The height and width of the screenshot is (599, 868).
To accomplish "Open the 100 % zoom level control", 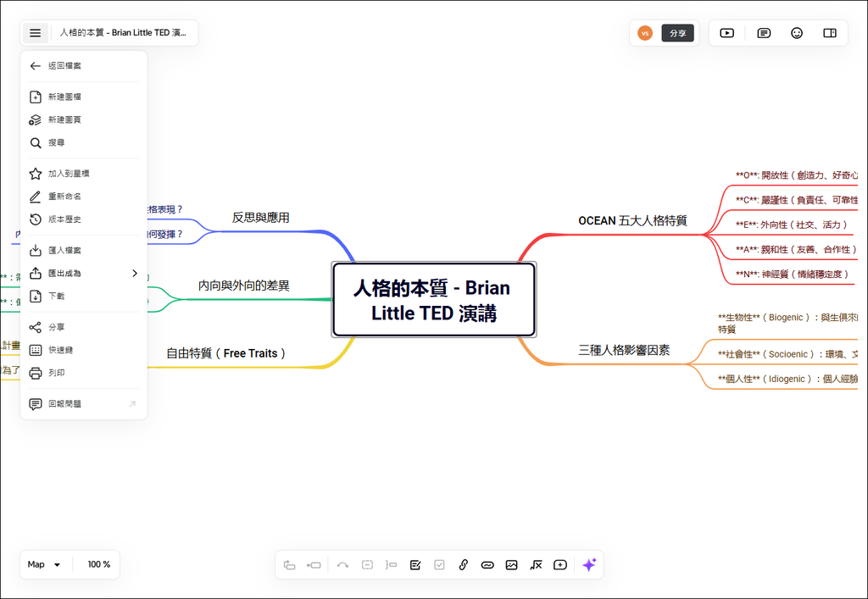I will click(98, 565).
